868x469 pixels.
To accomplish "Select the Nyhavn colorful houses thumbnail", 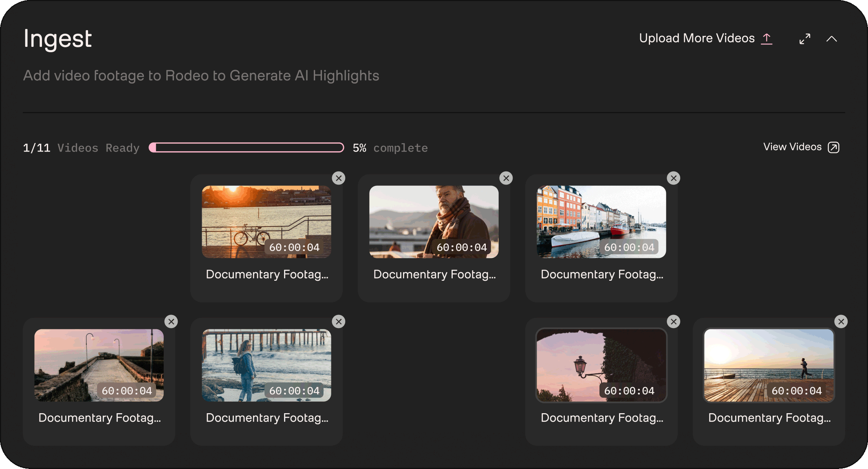I will tap(601, 222).
